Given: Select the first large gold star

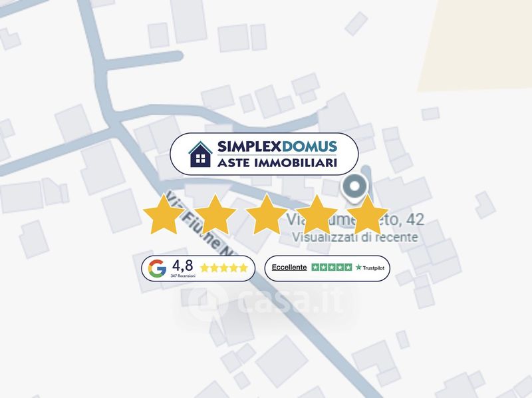Looking at the screenshot, I should (x=164, y=214).
